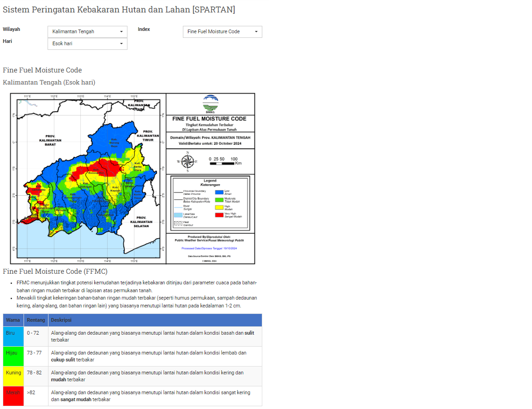Click the Merah color cell in the table
This screenshot has width=532, height=409.
pyautogui.click(x=13, y=396)
